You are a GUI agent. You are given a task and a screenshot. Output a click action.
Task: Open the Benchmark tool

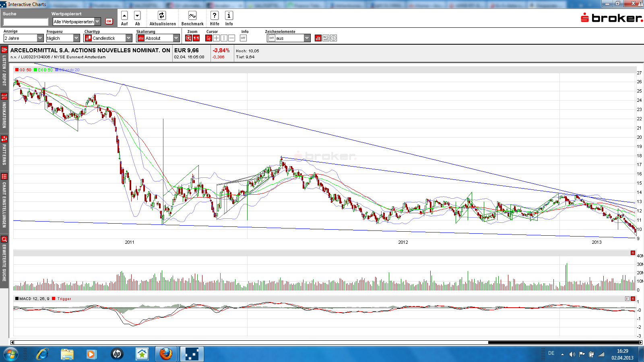pyautogui.click(x=192, y=15)
